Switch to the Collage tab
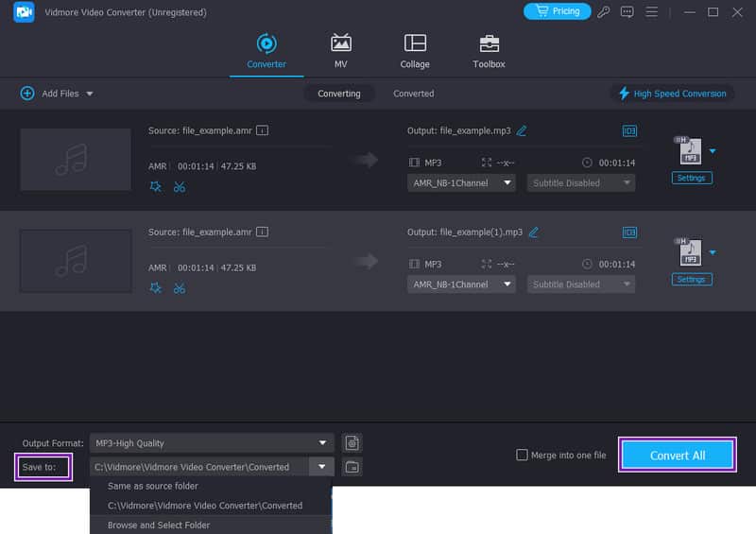The width and height of the screenshot is (756, 534). [415, 51]
